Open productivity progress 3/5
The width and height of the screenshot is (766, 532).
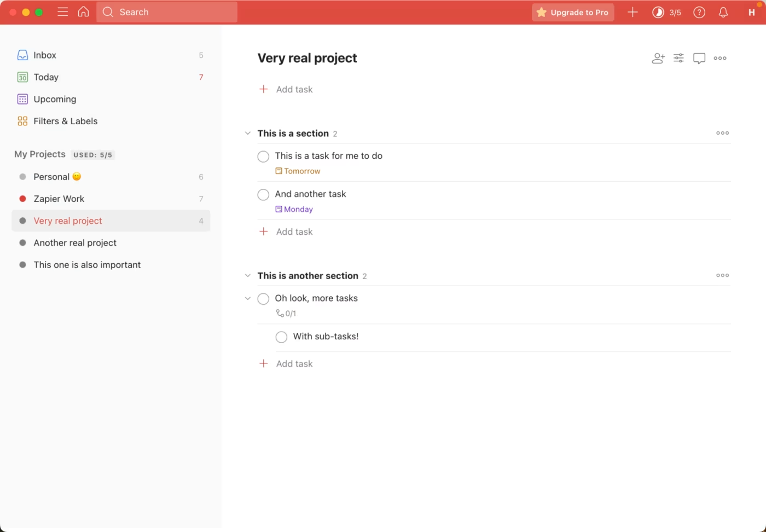(666, 12)
